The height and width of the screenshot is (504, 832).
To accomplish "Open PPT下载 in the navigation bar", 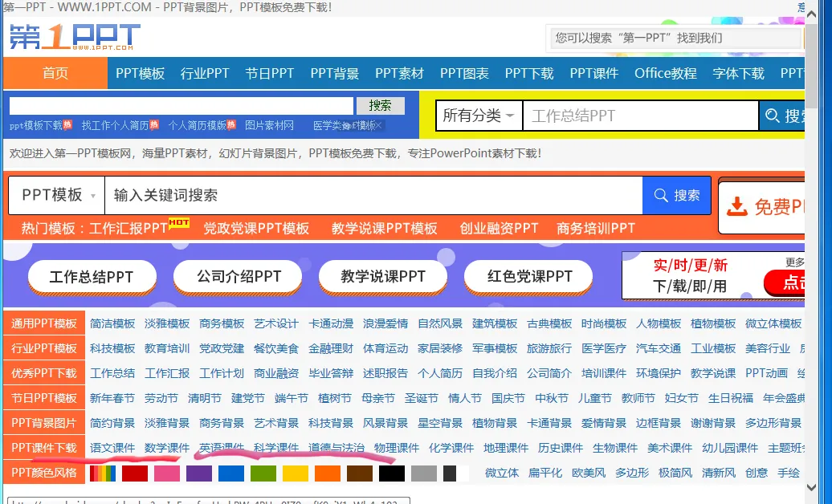I will coord(529,73).
